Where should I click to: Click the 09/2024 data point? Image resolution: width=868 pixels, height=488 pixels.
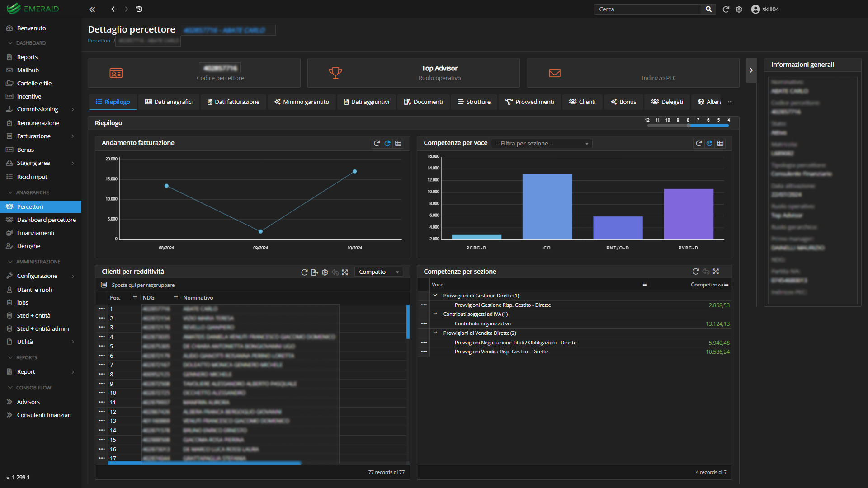pyautogui.click(x=260, y=231)
